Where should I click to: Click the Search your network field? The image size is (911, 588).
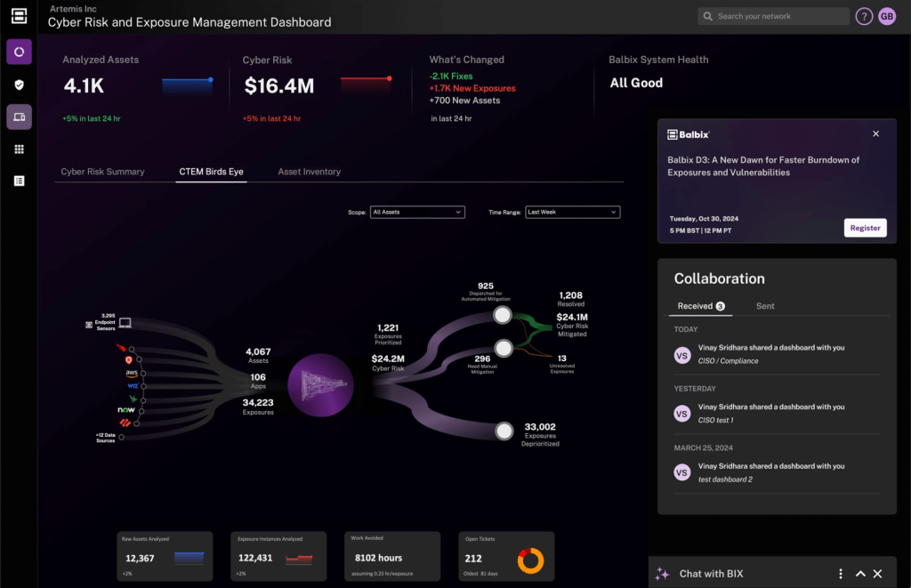(x=773, y=16)
